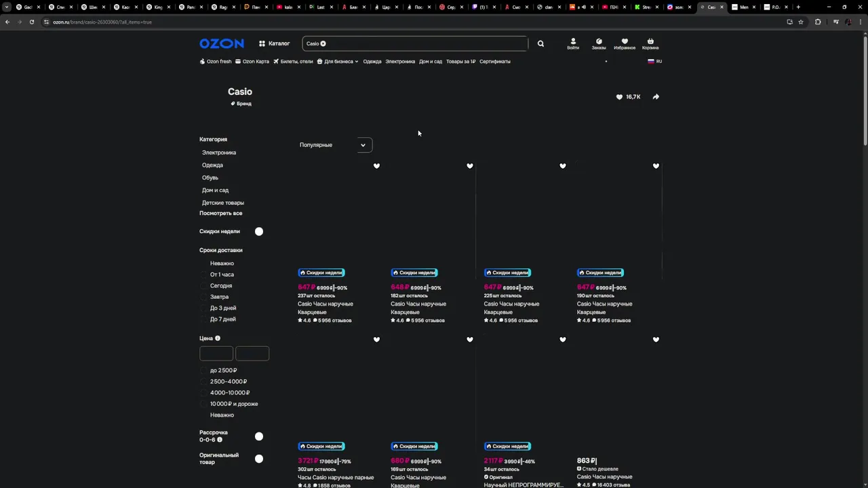The width and height of the screenshot is (868, 488).
Task: Open the Товары за 1₽ menu item
Action: point(460,61)
